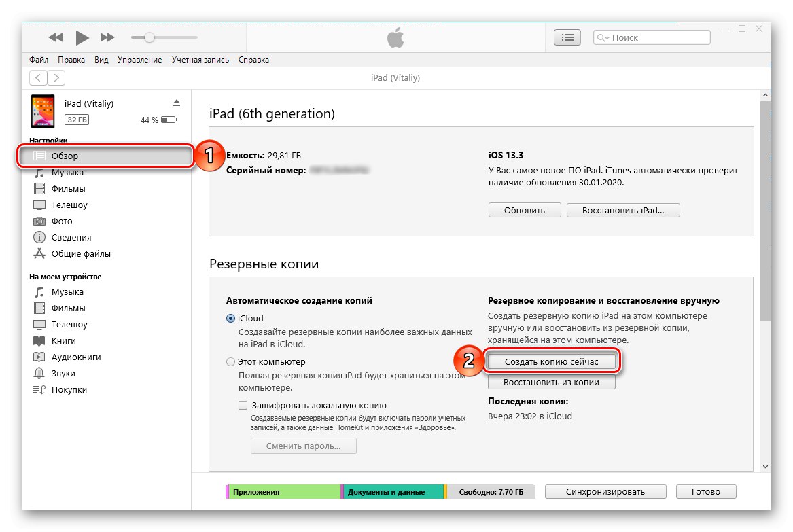Open the search field dropdown

tap(603, 38)
